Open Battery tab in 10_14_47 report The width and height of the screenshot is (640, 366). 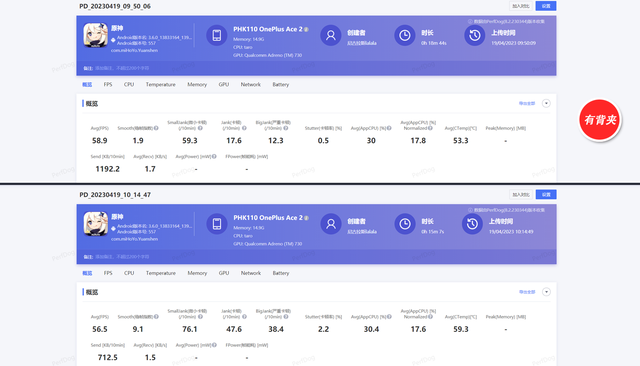pos(281,273)
